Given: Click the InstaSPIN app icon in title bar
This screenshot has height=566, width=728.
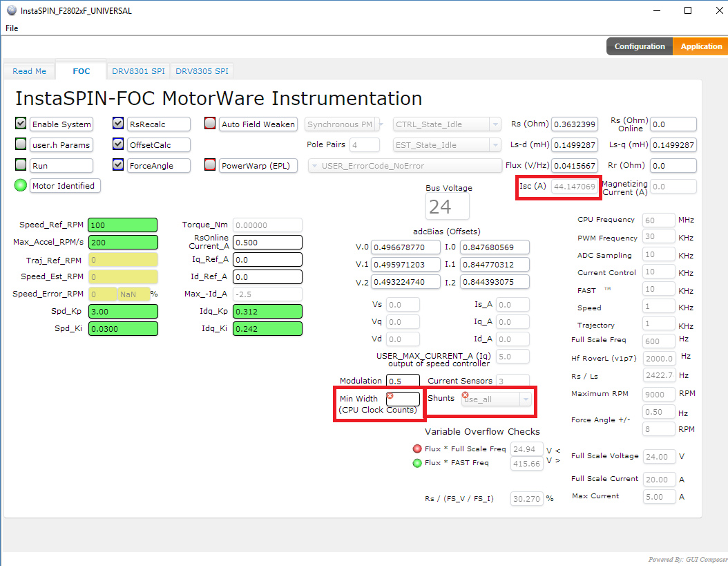Looking at the screenshot, I should click(12, 10).
